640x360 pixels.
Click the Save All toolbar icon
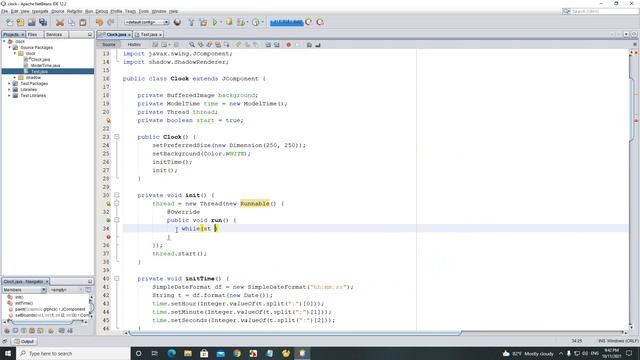43,22
